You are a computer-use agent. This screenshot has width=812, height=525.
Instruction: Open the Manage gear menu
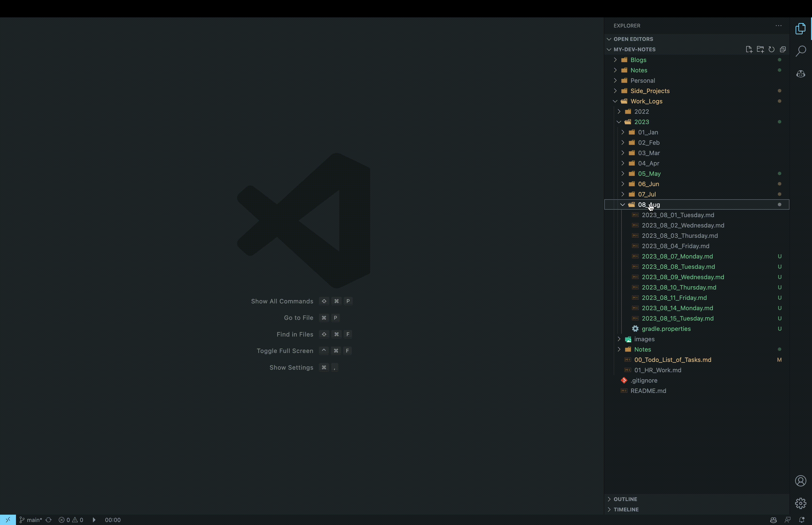coord(800,503)
